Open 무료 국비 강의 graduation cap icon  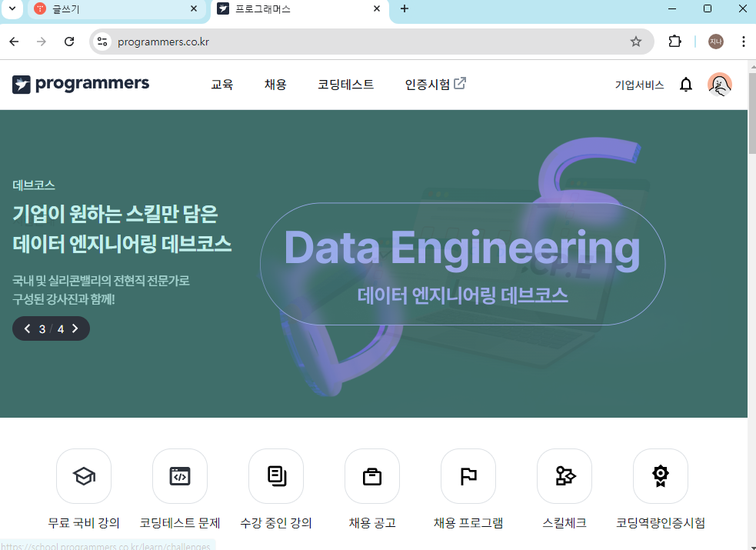84,476
